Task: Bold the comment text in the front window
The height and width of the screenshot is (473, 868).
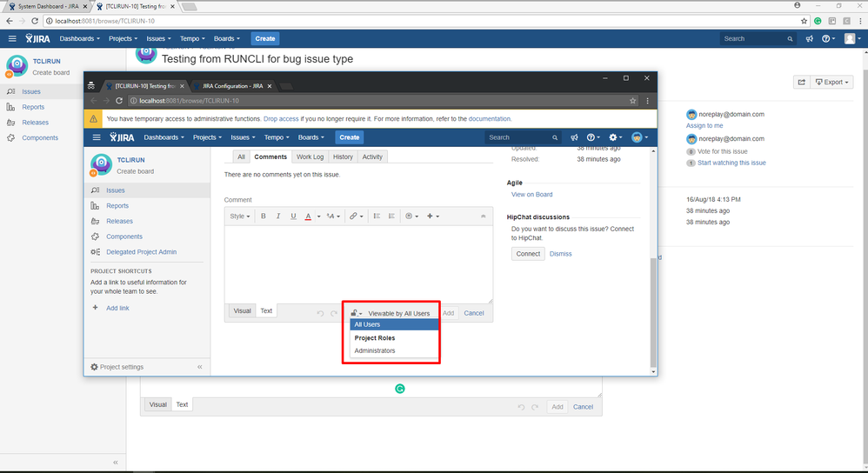Action: pos(264,217)
